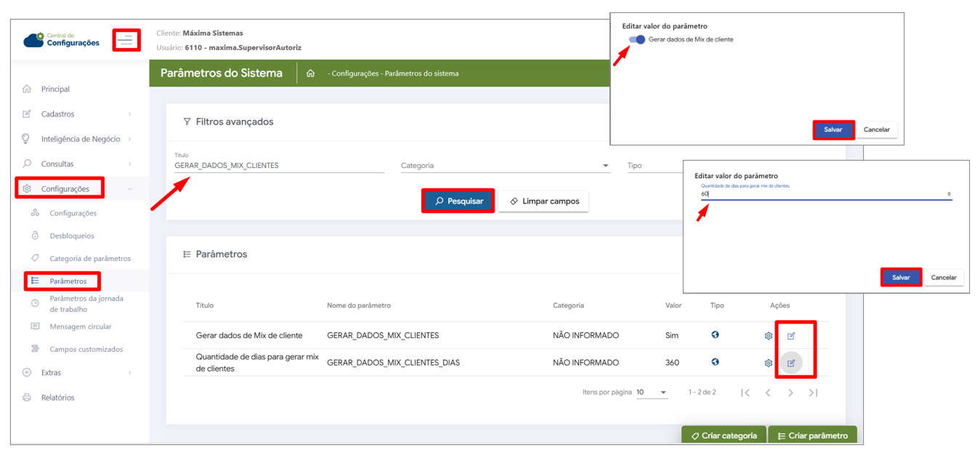Open settings gear for GERAR_DADOS_MIX_CLIENTES_DIAS row
The image size is (980, 453).
tap(769, 363)
